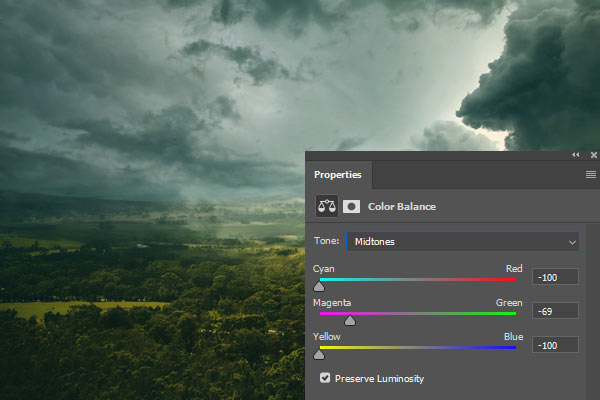Click the Tone label

coord(326,241)
